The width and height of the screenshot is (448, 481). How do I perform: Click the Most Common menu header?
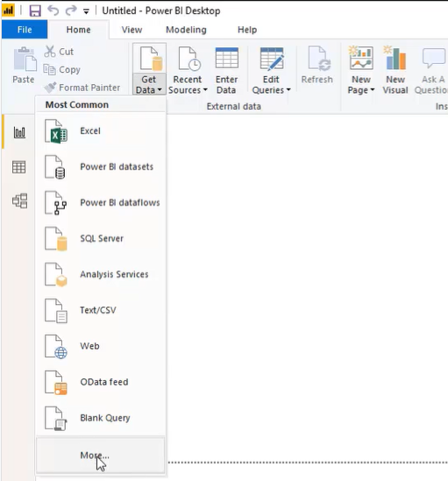tap(77, 104)
